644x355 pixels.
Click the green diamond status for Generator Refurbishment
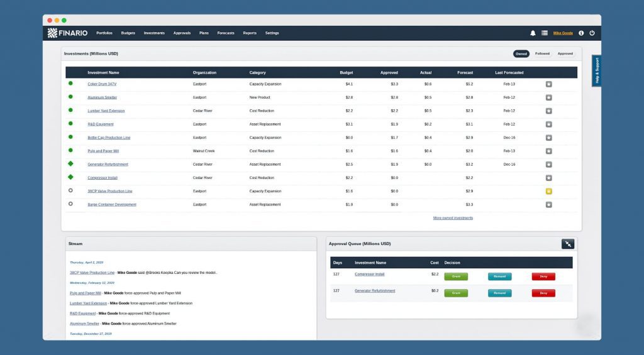coord(70,164)
